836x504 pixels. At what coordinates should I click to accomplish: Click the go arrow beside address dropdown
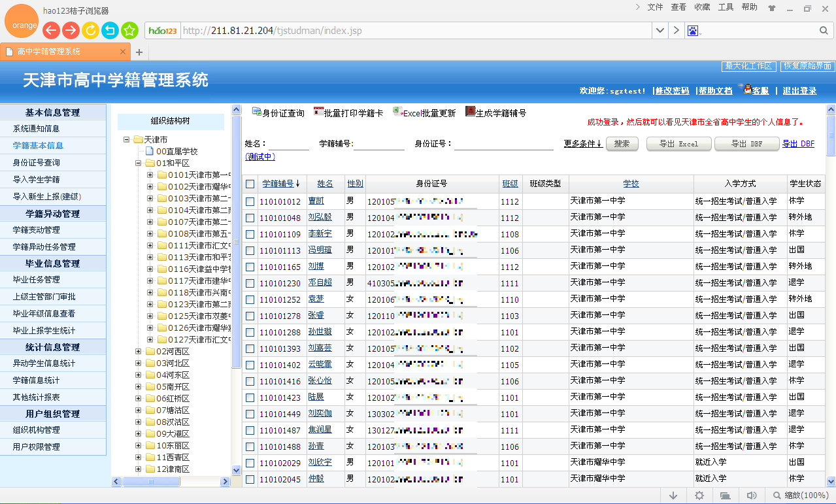(x=676, y=31)
